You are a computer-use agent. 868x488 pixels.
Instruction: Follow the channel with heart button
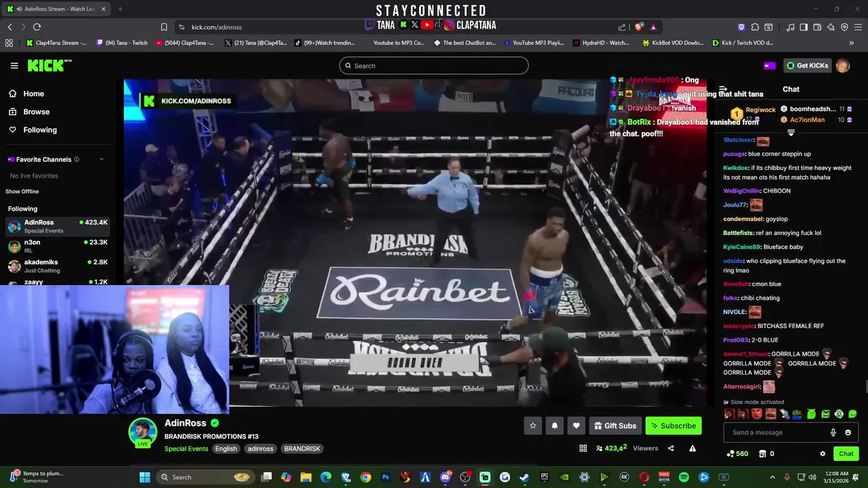tap(576, 426)
